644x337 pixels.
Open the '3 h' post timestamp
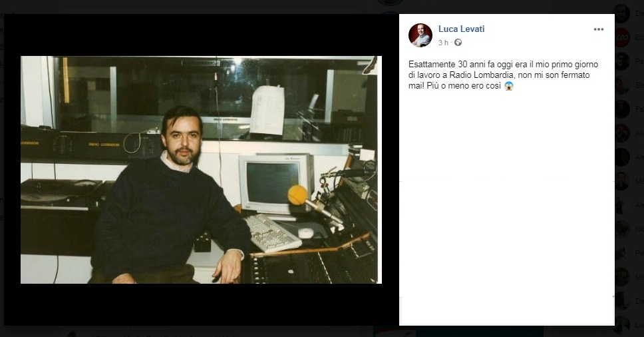tap(443, 43)
